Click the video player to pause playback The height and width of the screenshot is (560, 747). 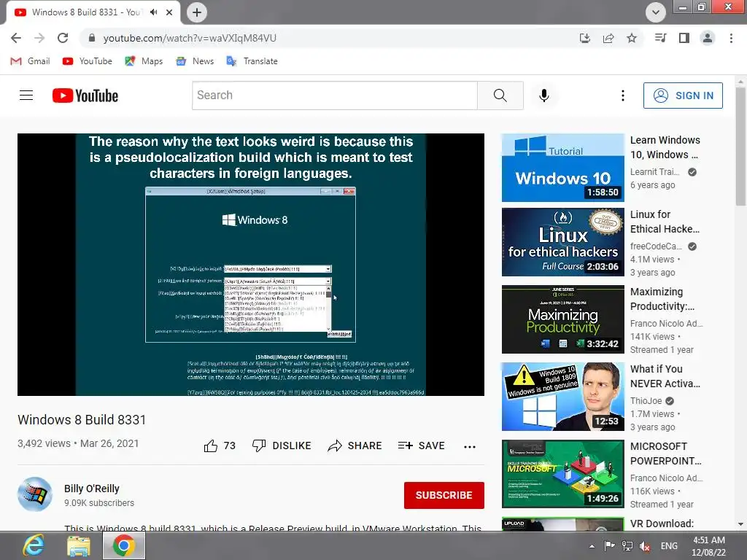[x=251, y=264]
